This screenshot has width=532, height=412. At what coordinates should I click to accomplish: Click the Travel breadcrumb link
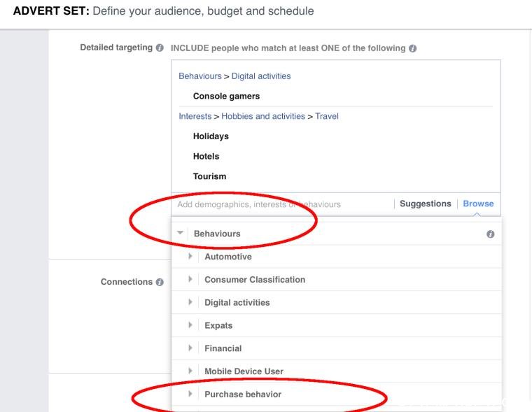click(327, 116)
